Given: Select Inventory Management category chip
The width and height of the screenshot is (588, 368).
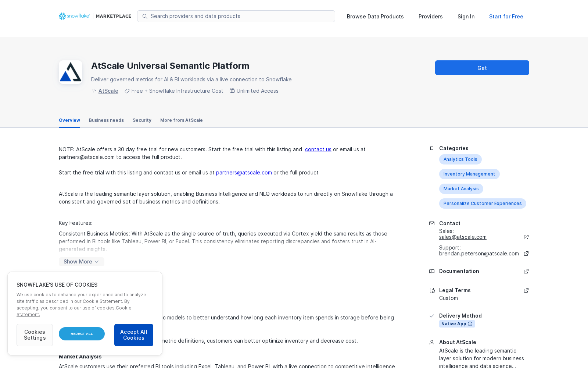Looking at the screenshot, I should point(469,174).
